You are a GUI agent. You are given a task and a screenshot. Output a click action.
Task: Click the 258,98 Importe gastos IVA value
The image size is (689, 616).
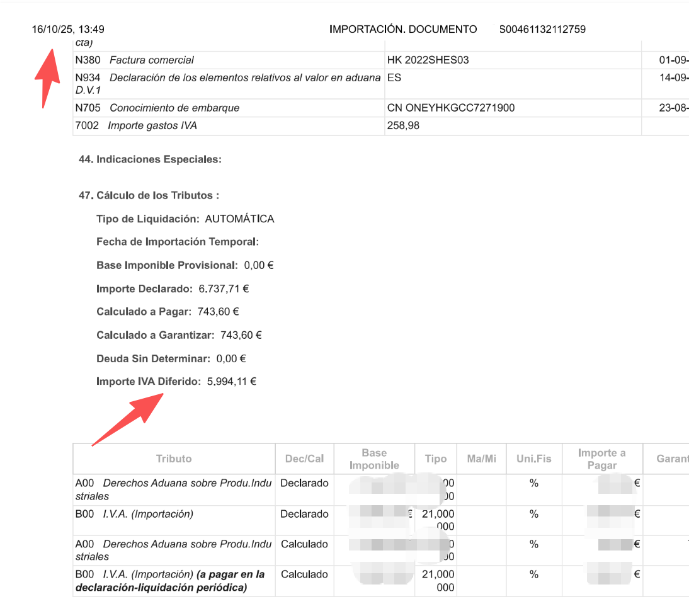[404, 125]
